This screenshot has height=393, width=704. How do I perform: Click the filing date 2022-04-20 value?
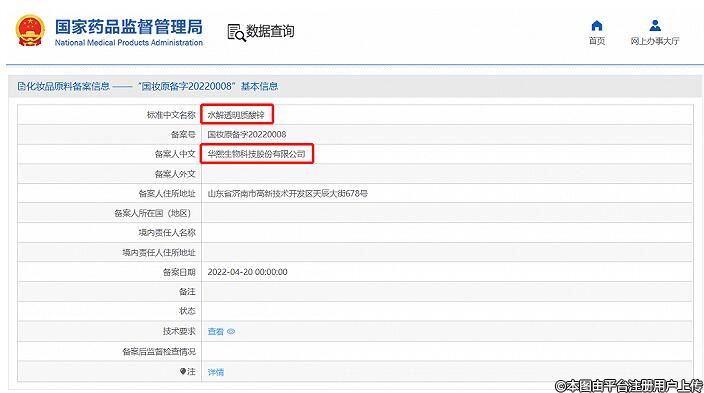[247, 272]
